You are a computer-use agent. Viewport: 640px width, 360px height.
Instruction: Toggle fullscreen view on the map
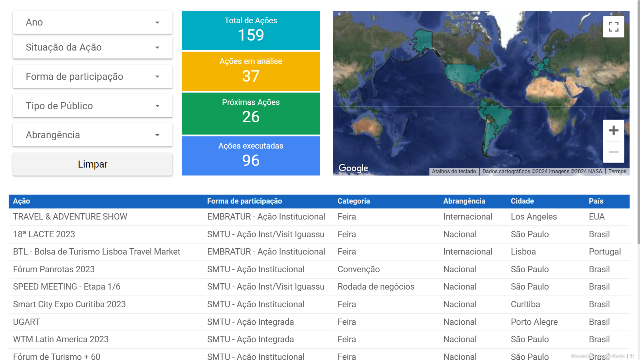[x=613, y=27]
